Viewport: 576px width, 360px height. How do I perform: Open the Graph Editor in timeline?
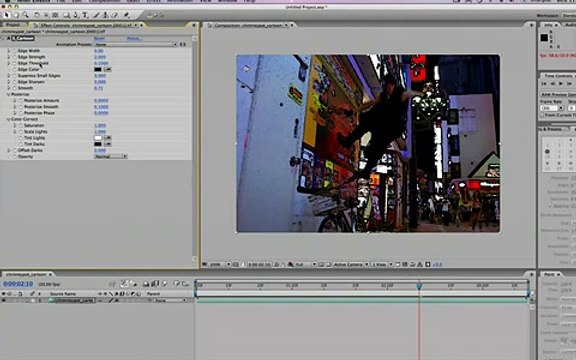(x=185, y=284)
